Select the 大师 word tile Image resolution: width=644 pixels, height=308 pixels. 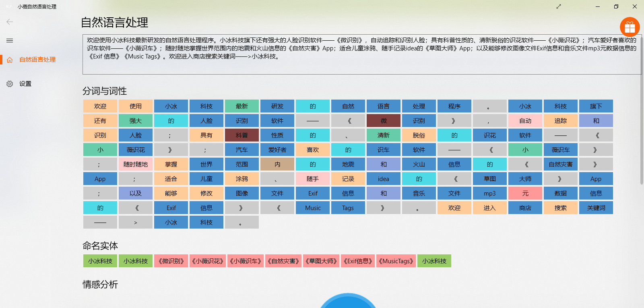pyautogui.click(x=525, y=179)
